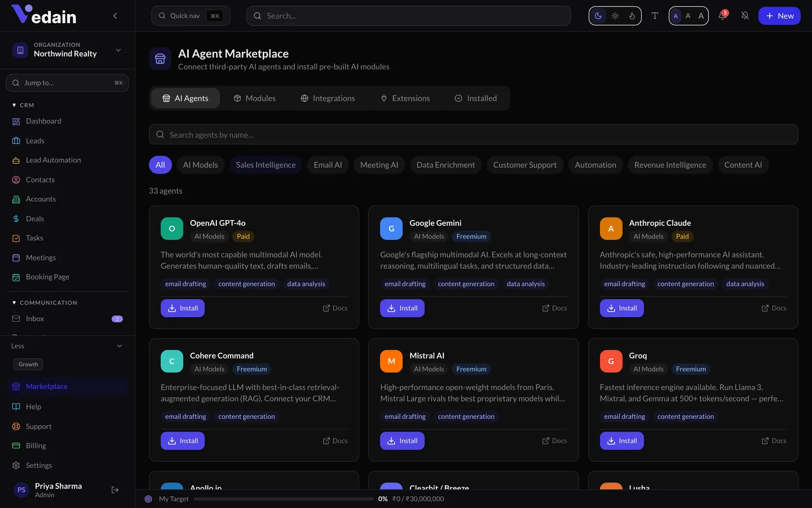Open Docs for Anthropic Claude

coord(774,308)
